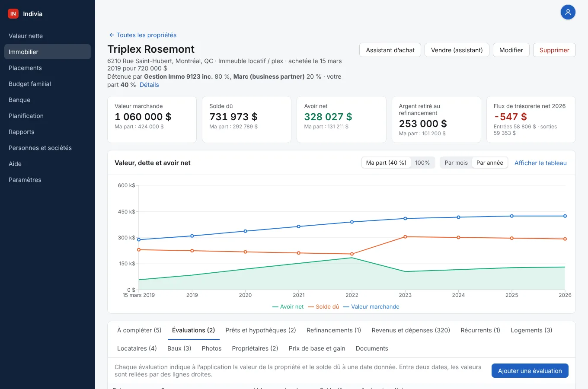The height and width of the screenshot is (389, 588).
Task: Open Rapports in the sidebar
Action: [48, 132]
